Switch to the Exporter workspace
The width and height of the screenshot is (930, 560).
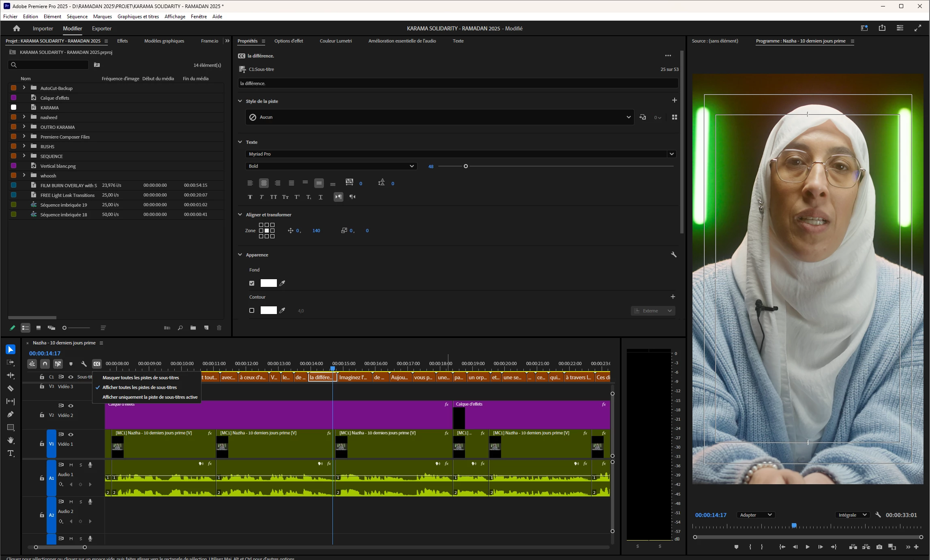pos(101,28)
